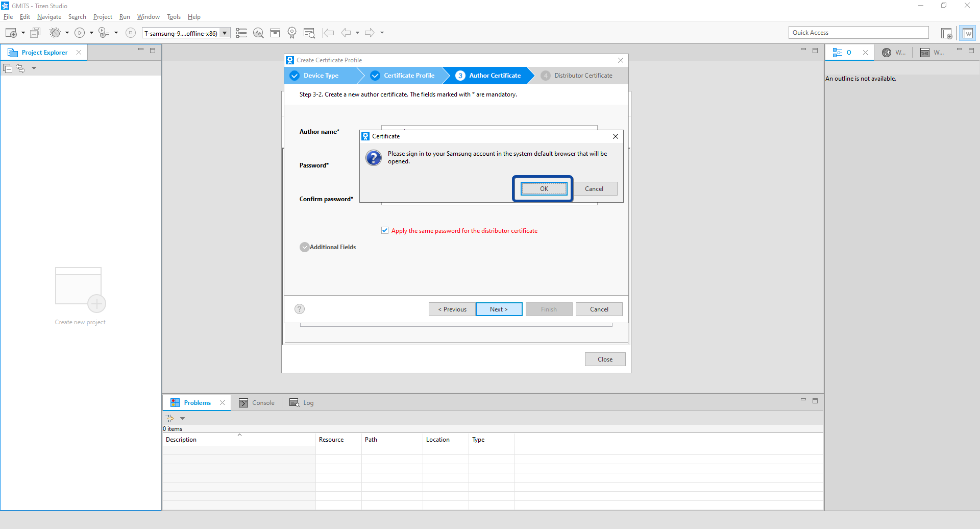Viewport: 980px width, 529px height.
Task: Open the Back history dropdown arrow
Action: 357,33
